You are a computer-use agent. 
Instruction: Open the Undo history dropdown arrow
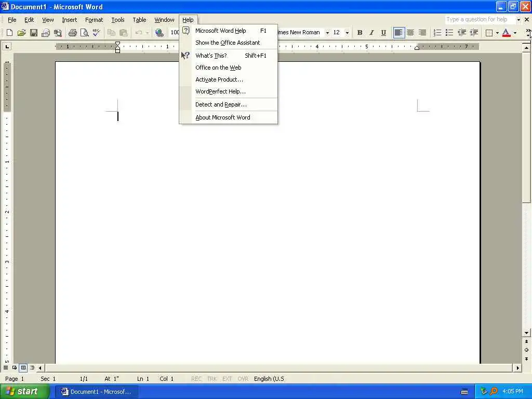[x=147, y=33]
